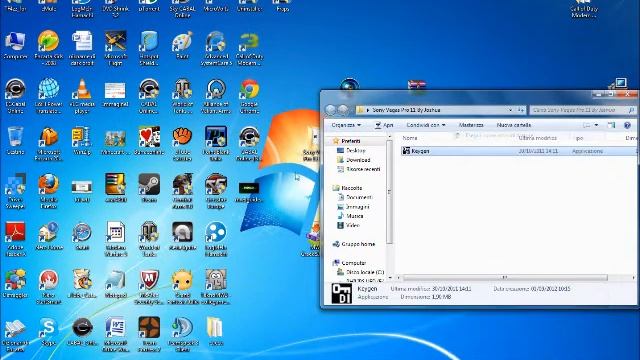Screen dimensions: 640x360
Task: Expand the view options dropdown arrow
Action: tap(596, 125)
